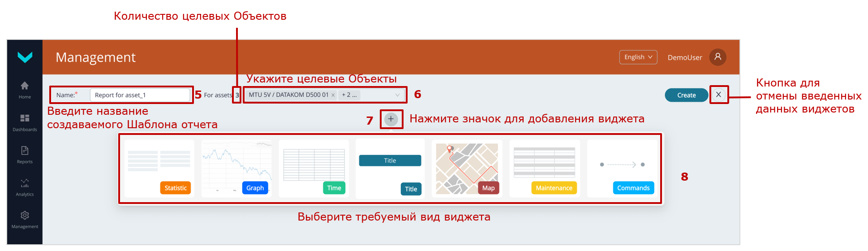The height and width of the screenshot is (251, 868).
Task: Click the Home icon in sidebar
Action: click(25, 86)
